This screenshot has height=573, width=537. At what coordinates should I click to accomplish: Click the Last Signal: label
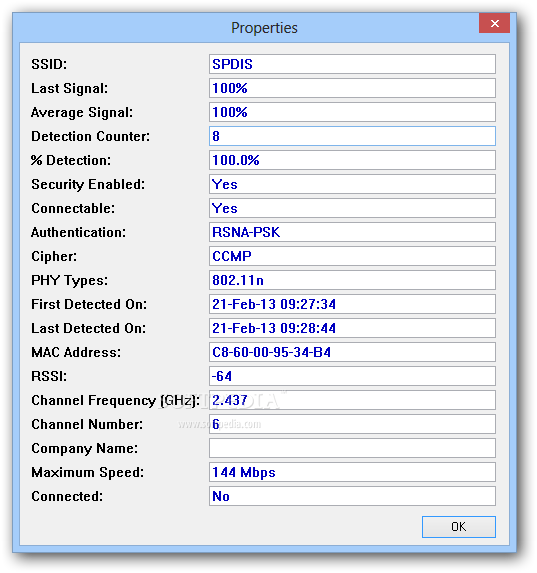(70, 89)
